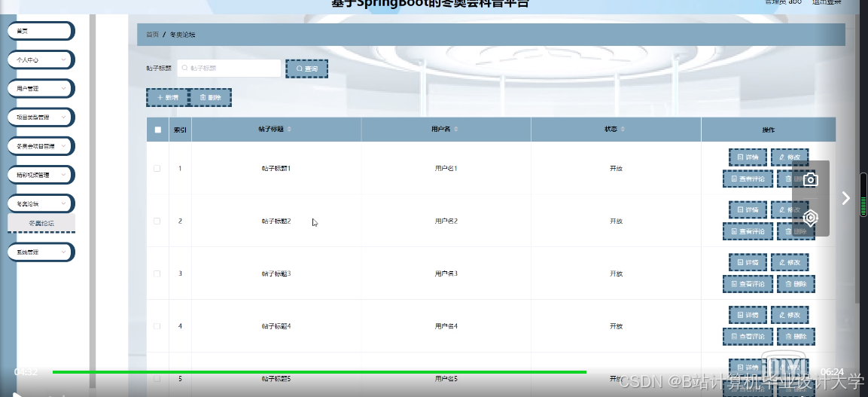Screen dimensions: 868x397
Task: Collapse the 冬奥论坛 parent menu arrow
Action: pos(64,203)
